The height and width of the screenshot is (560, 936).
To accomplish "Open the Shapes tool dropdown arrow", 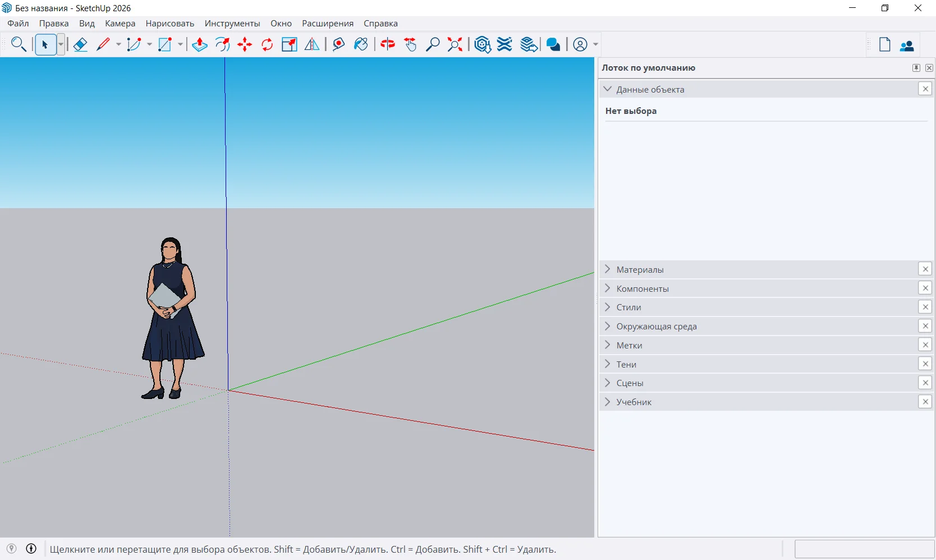I will [180, 44].
